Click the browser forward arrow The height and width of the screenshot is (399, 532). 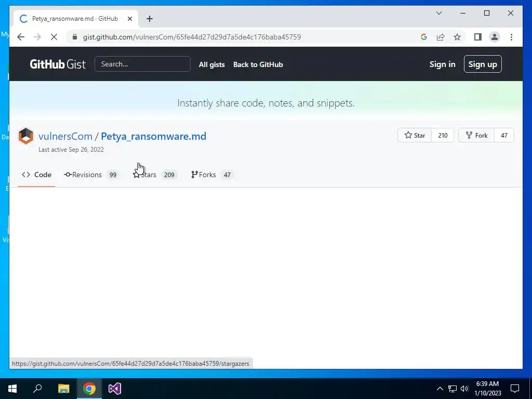click(37, 37)
